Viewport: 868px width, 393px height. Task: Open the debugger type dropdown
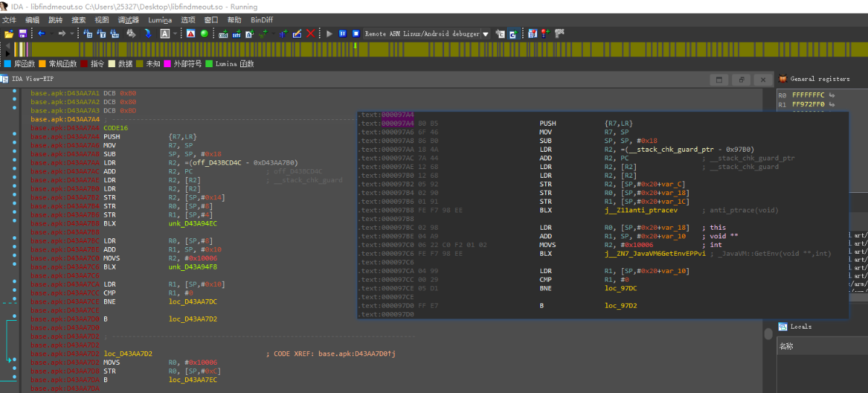coord(485,34)
